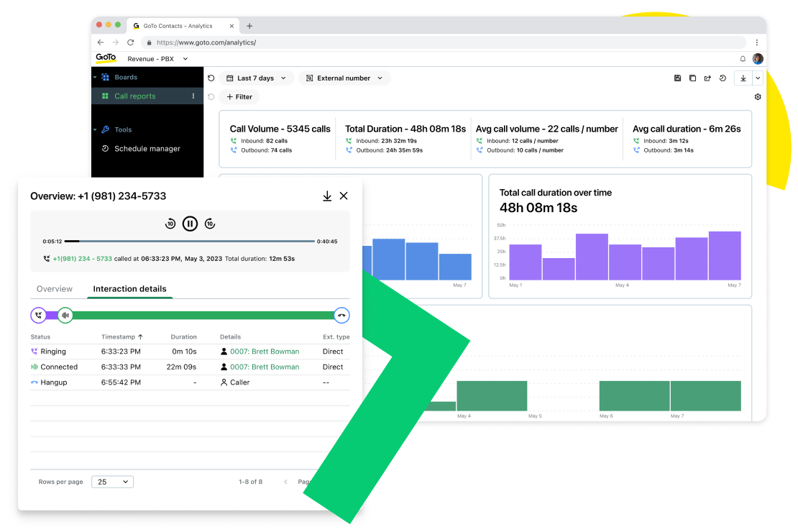798x532 pixels.
Task: Click the copy board icon in the toolbar
Action: pos(693,78)
